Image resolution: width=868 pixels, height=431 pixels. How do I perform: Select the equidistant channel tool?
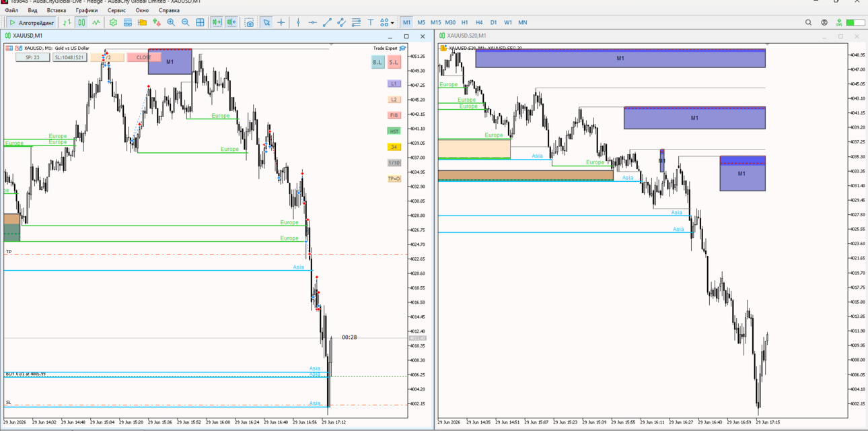point(342,22)
